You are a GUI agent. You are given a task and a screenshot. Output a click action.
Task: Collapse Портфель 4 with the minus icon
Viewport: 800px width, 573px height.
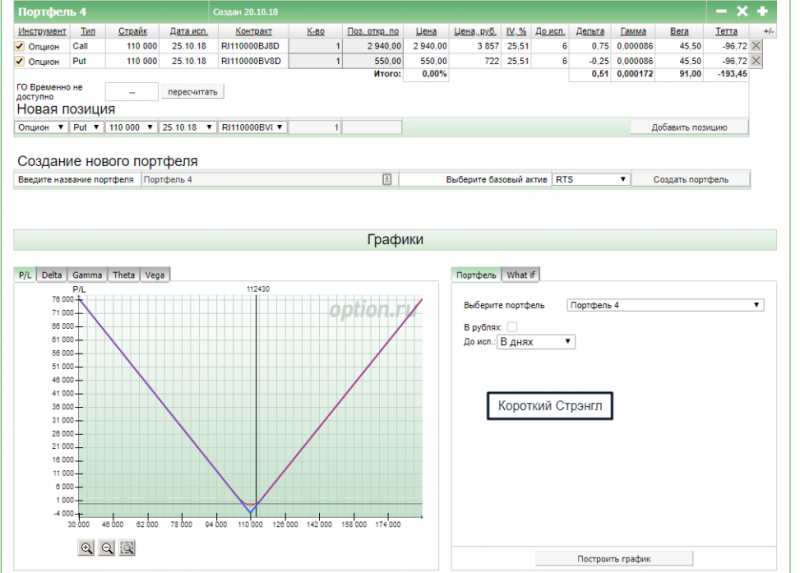[x=721, y=11]
